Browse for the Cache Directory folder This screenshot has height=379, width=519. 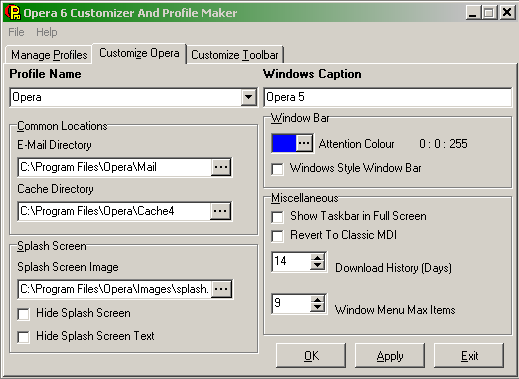(x=220, y=211)
